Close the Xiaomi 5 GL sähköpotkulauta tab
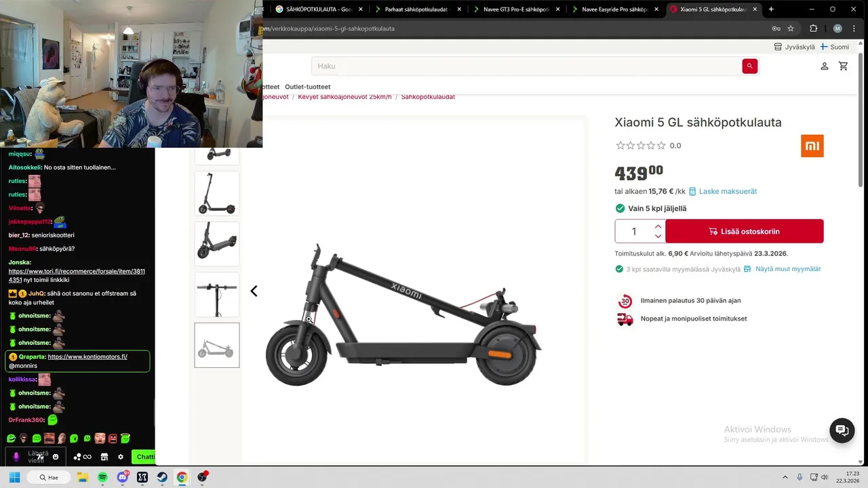The image size is (868, 488). [755, 9]
